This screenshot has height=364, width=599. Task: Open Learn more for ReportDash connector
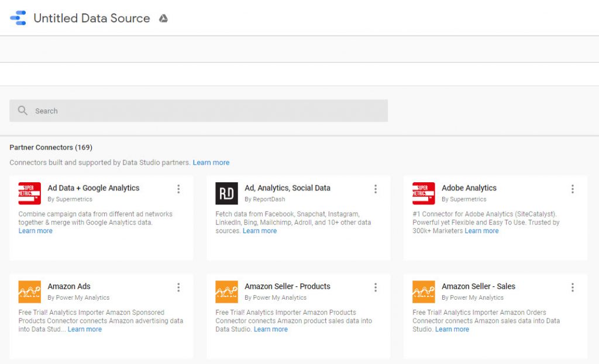point(260,231)
